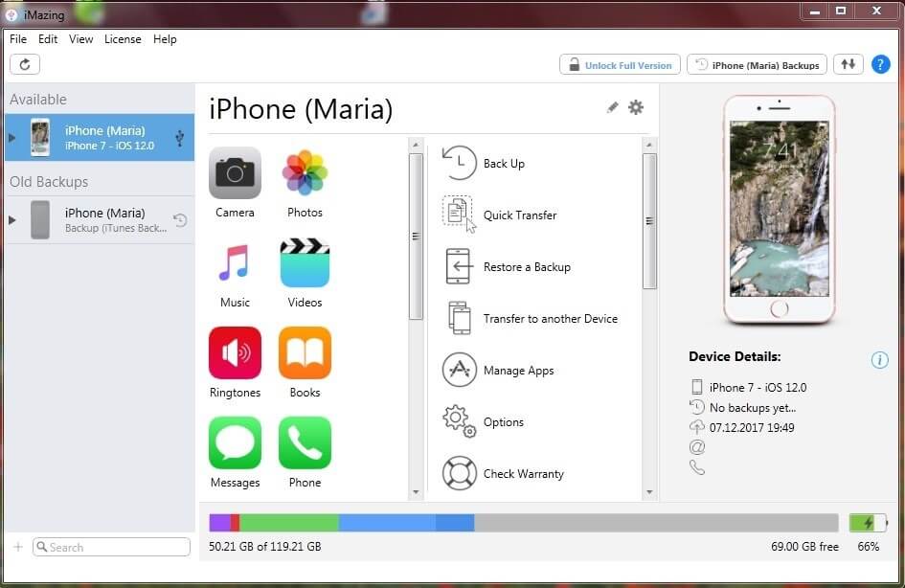Open the Messages icon
Screen dimensions: 905x588
click(235, 442)
